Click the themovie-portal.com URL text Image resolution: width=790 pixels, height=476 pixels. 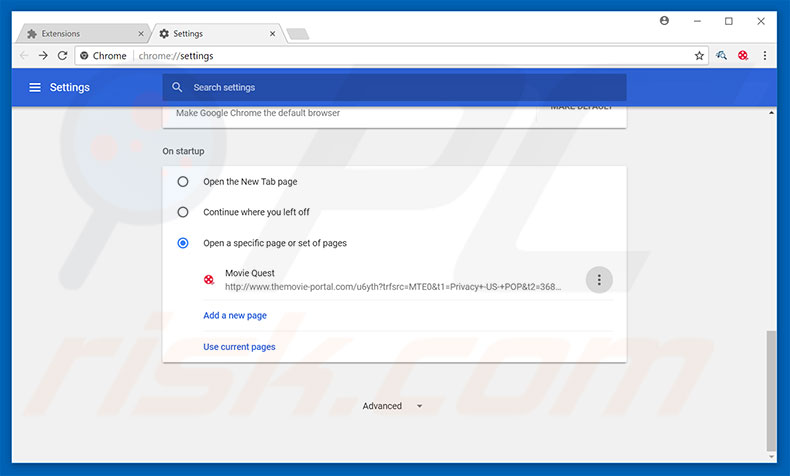[x=393, y=287]
